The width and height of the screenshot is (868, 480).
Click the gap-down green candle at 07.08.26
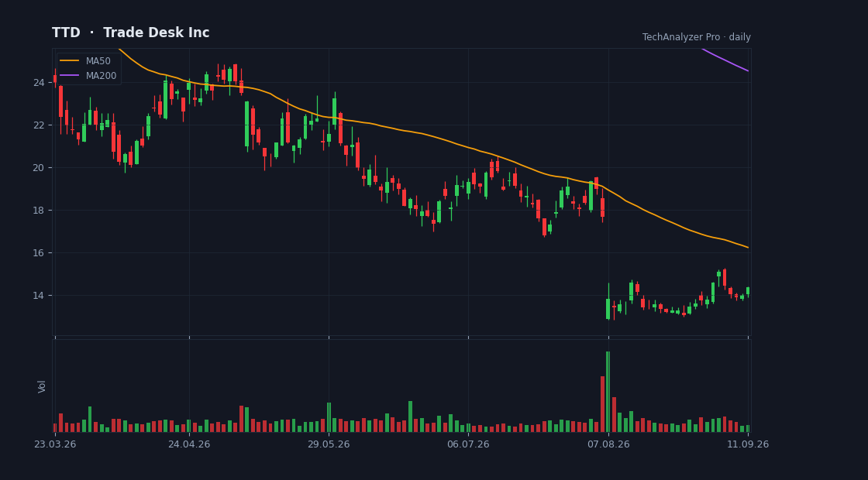pyautogui.click(x=608, y=309)
